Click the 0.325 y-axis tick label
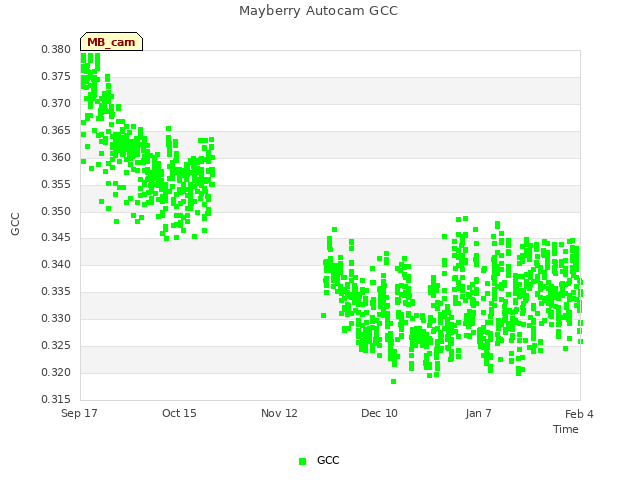 click(x=56, y=345)
